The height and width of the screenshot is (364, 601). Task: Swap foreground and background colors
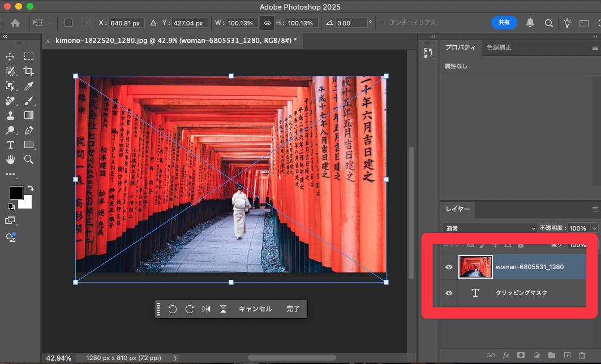tap(31, 188)
